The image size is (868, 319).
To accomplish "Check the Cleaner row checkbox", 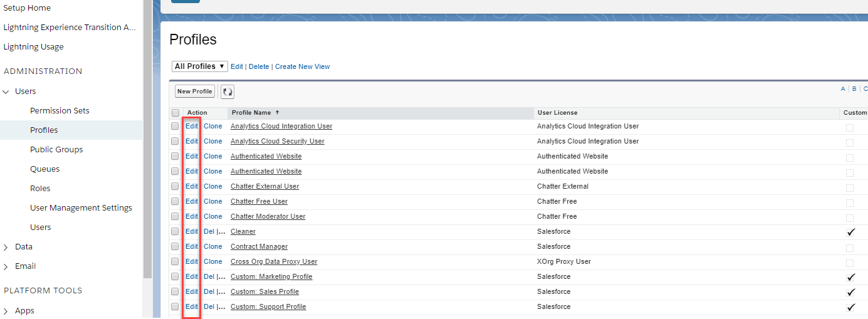I will point(175,231).
